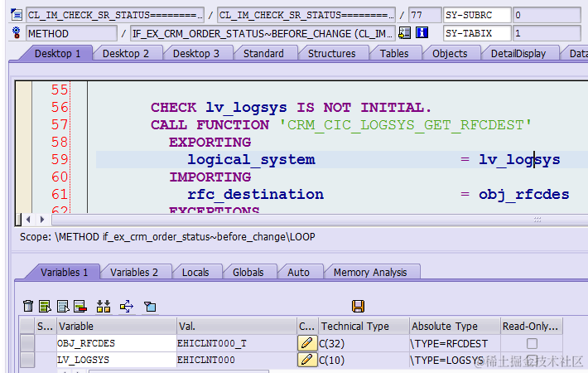Open the Objects tab
Image resolution: width=588 pixels, height=373 pixels.
point(450,53)
